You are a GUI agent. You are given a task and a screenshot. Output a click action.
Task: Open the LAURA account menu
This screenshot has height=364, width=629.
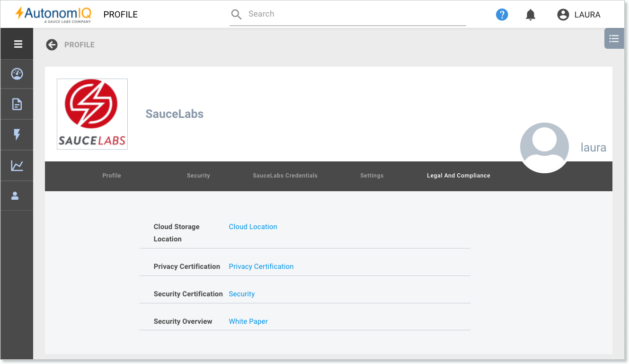[x=579, y=15]
